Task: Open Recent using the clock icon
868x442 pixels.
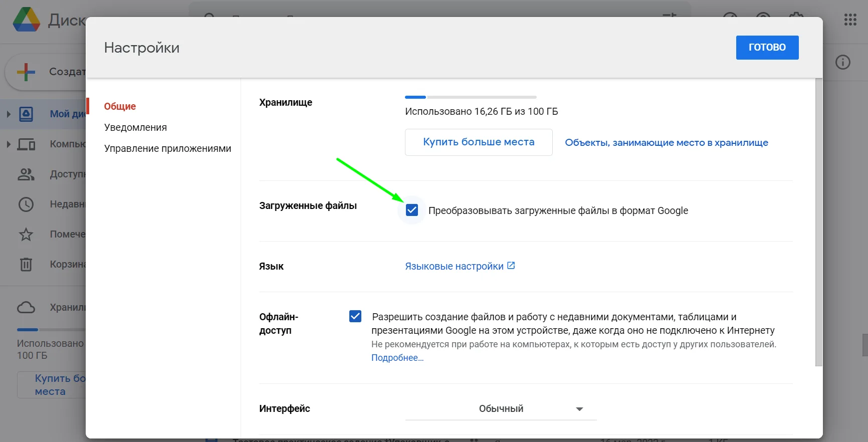Action: (26, 204)
